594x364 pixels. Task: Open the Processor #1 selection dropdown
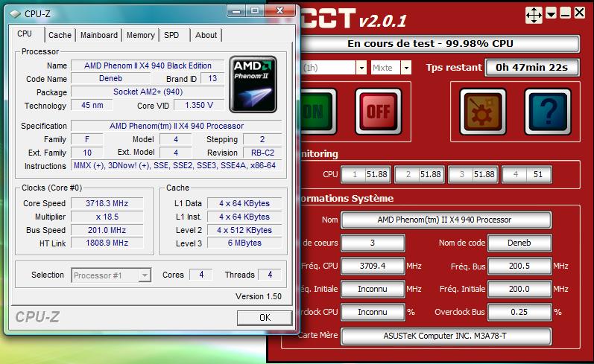pyautogui.click(x=111, y=275)
